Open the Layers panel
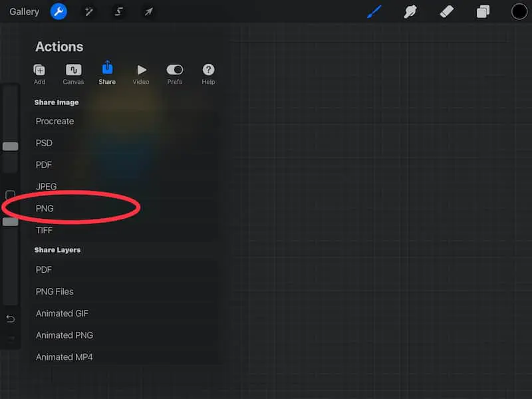The width and height of the screenshot is (532, 399). click(x=483, y=12)
